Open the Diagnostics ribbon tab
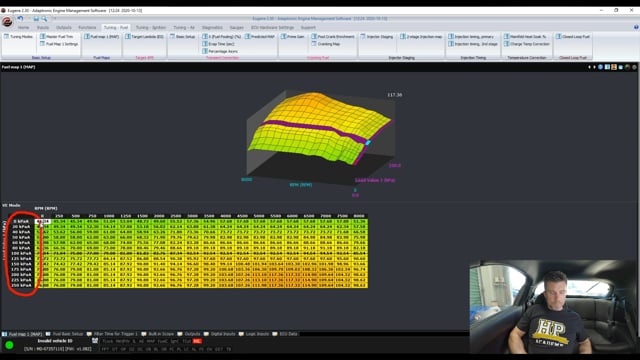 (x=212, y=27)
